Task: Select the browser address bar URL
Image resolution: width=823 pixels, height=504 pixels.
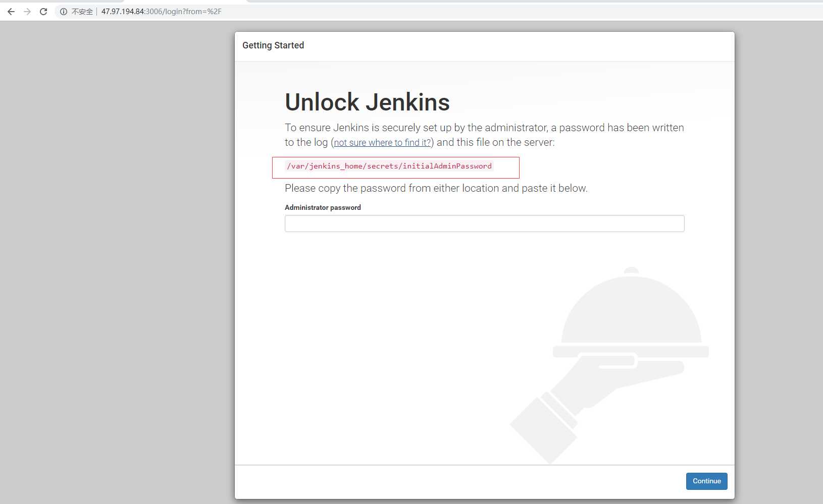Action: click(x=161, y=12)
